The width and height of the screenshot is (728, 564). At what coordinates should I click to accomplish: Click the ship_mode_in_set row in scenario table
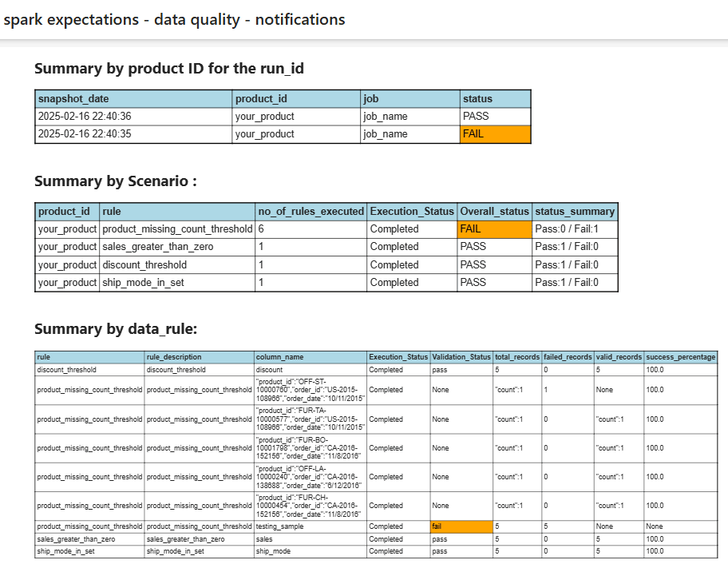click(326, 283)
